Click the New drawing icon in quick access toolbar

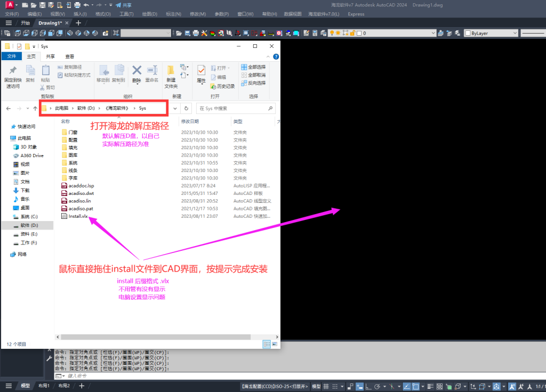pos(25,5)
